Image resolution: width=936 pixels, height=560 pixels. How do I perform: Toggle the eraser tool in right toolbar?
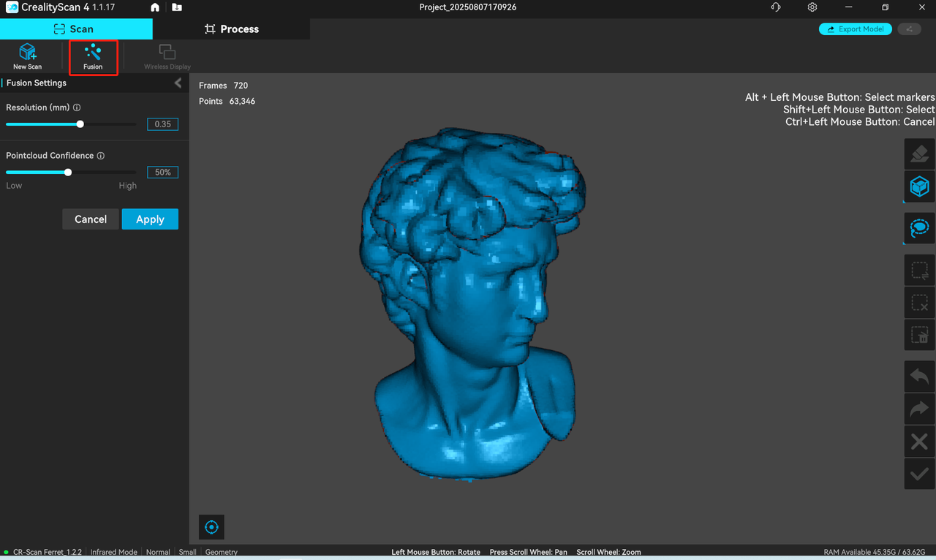pyautogui.click(x=919, y=154)
